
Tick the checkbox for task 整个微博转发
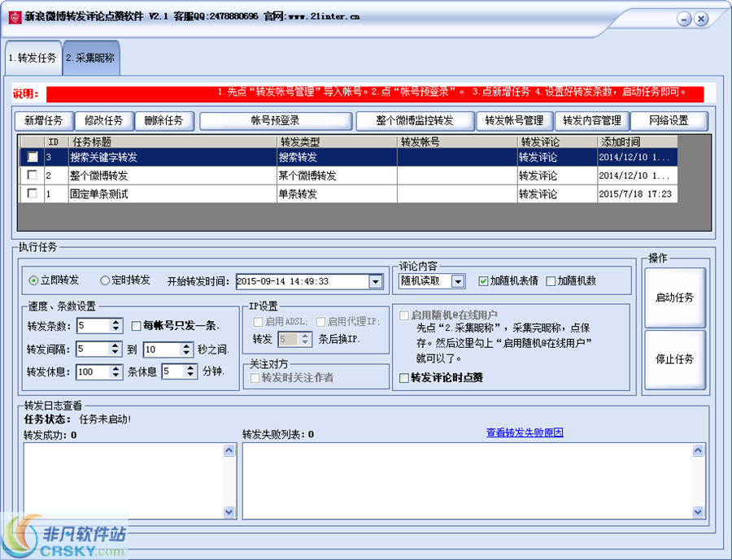click(x=33, y=176)
